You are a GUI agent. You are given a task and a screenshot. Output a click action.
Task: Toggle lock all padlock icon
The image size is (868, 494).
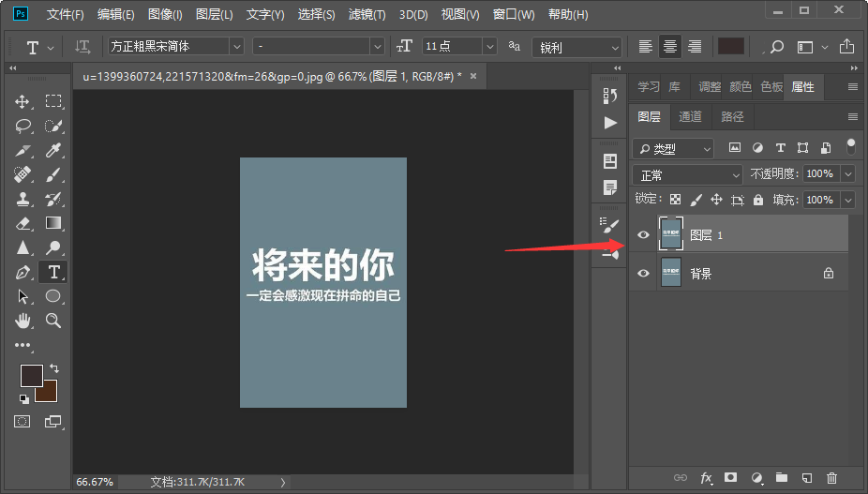pos(758,200)
